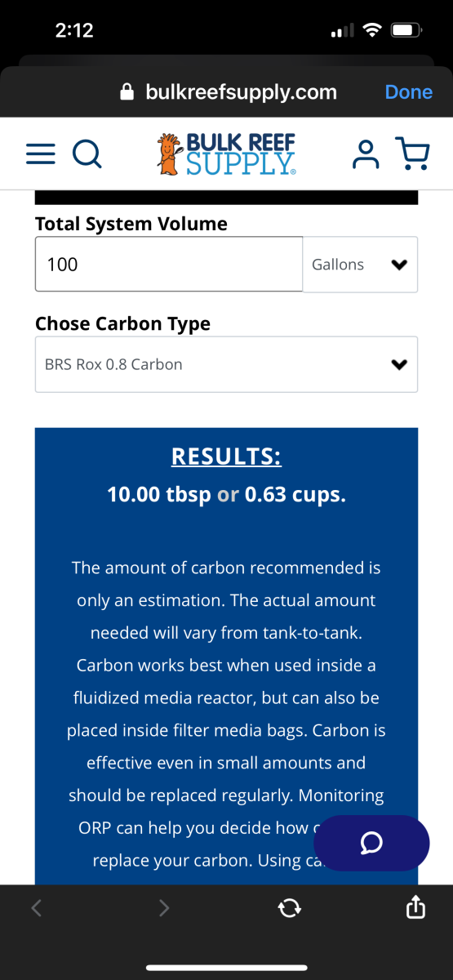453x980 pixels.
Task: Tap the search magnifier icon
Action: (87, 153)
